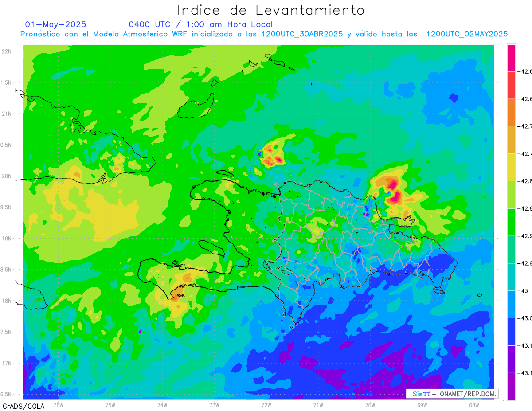Click the "0400 UTC / 1:00 am Hora Local" time label

coord(200,24)
